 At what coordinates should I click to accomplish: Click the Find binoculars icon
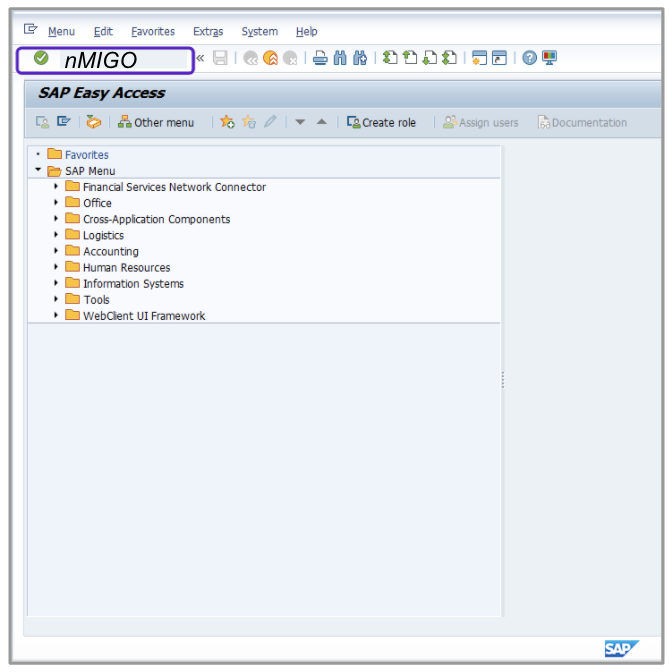tap(340, 58)
